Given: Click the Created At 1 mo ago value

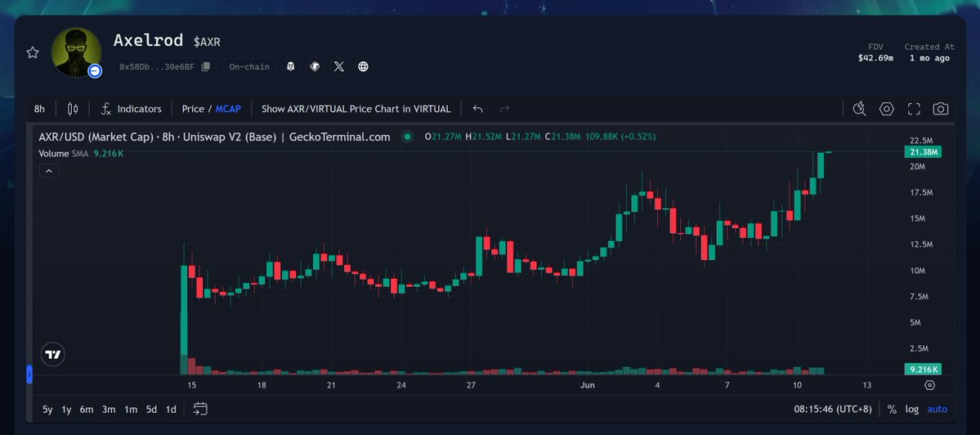Looking at the screenshot, I should (929, 58).
